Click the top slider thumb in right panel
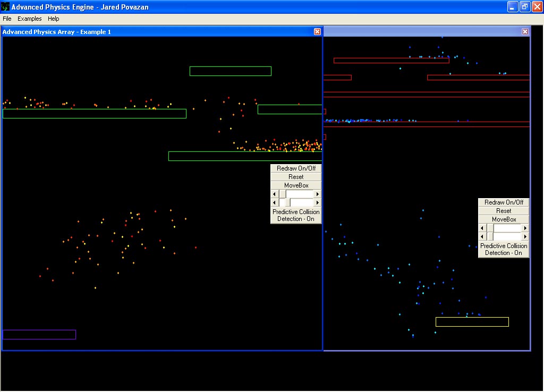544x392 pixels. [x=491, y=228]
